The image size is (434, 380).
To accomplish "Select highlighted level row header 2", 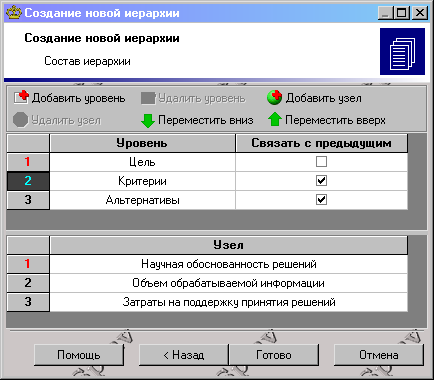I will 28,181.
